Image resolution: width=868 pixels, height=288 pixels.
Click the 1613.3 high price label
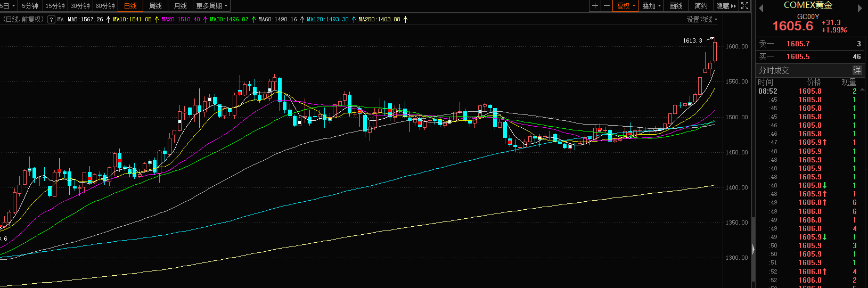click(x=692, y=40)
